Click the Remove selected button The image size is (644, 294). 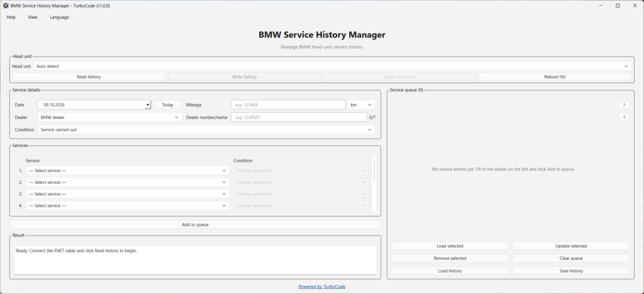[450, 258]
